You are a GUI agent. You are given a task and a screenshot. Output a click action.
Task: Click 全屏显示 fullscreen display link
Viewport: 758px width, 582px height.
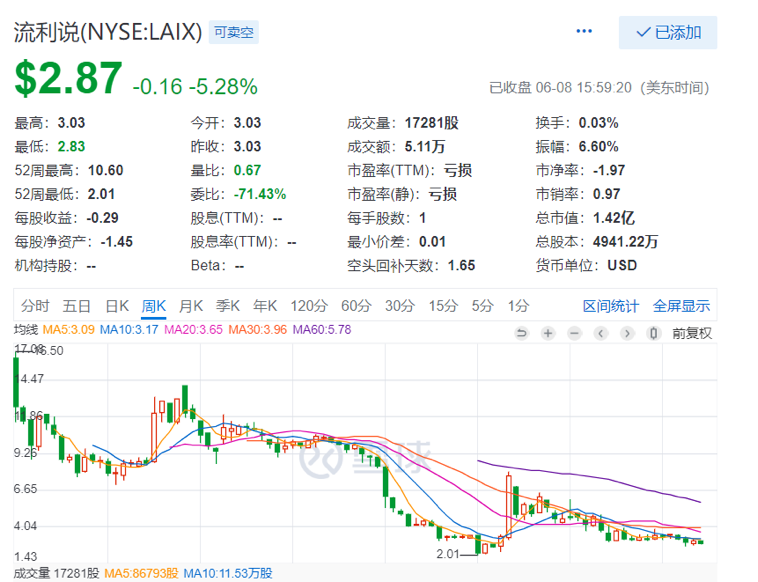coord(681,306)
